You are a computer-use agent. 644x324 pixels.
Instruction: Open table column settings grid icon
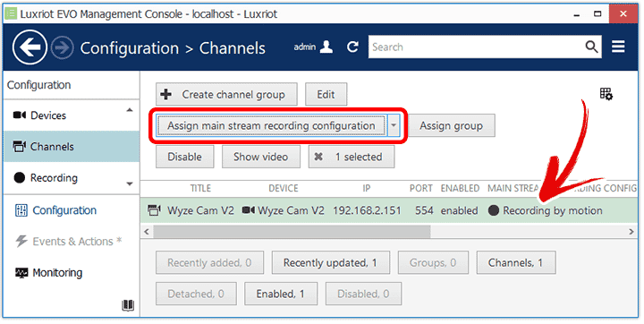click(x=606, y=94)
